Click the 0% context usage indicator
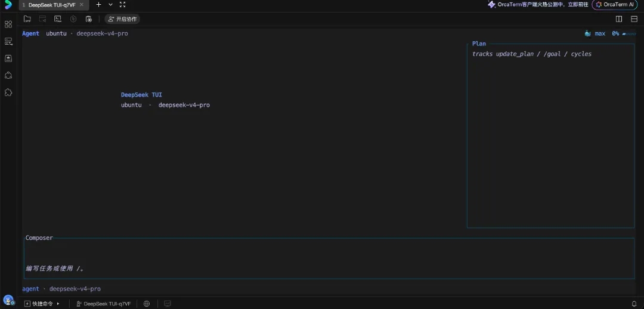The width and height of the screenshot is (644, 309). [615, 33]
